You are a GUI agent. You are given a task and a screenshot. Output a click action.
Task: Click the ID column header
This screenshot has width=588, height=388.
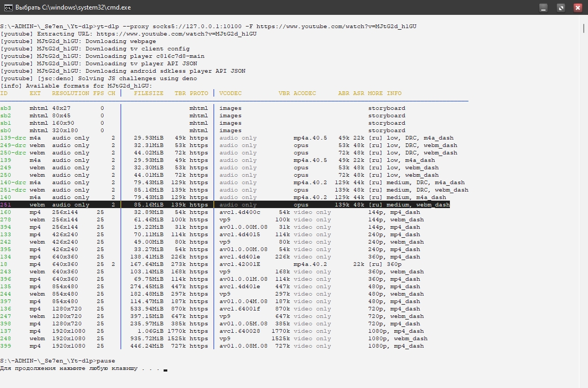[4, 93]
